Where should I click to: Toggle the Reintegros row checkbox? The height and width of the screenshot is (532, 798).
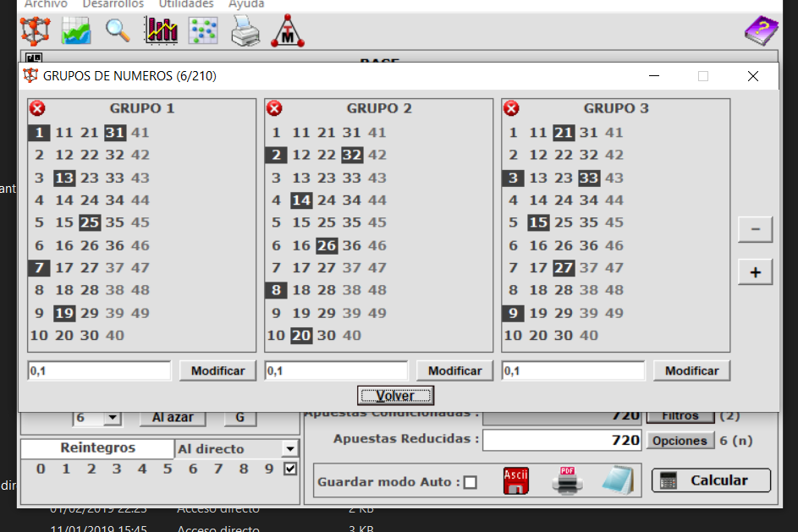click(x=290, y=469)
